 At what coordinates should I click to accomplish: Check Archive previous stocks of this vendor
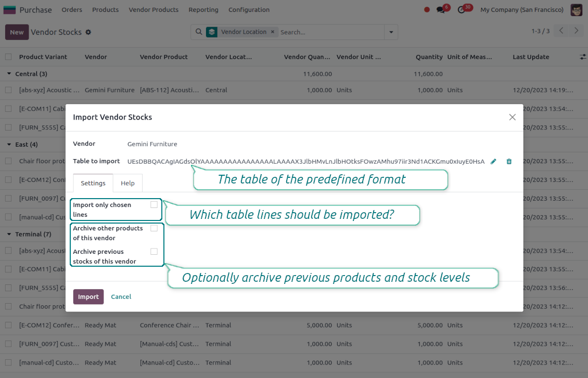tap(154, 251)
